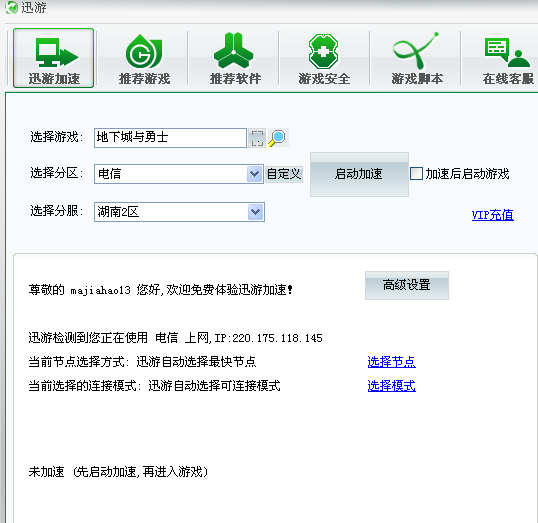The height and width of the screenshot is (523, 538).
Task: Select the 湖南2区 combo box
Action: (179, 212)
